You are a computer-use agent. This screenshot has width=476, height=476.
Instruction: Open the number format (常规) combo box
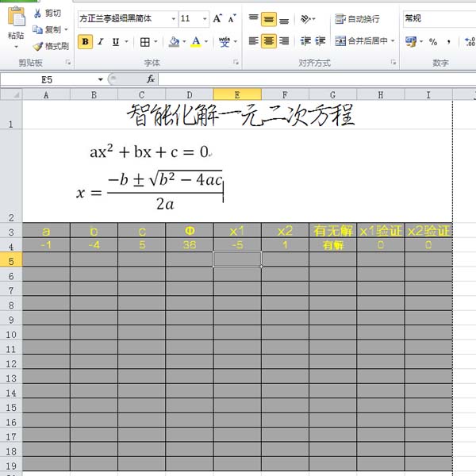coord(440,19)
